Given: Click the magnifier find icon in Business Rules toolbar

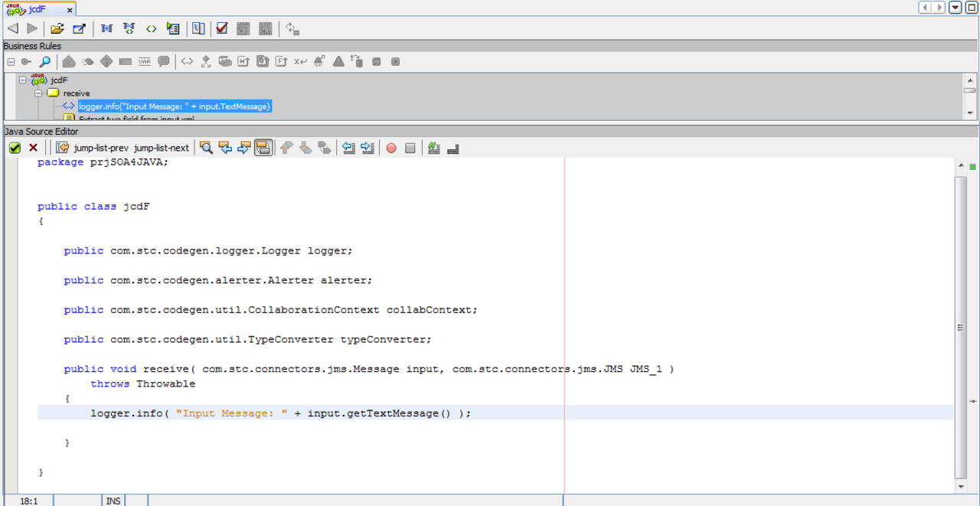Looking at the screenshot, I should click(45, 61).
